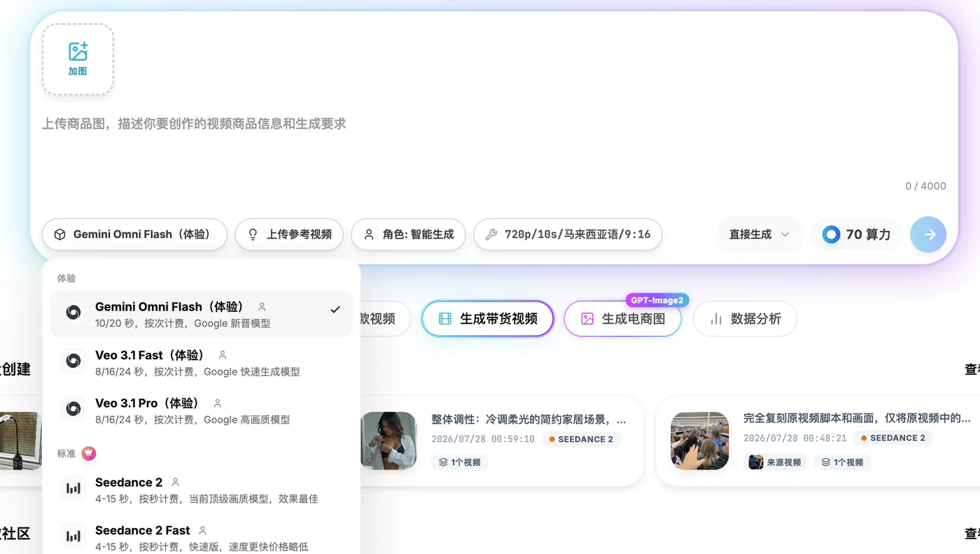Click the picture icon in 生成电商图
Screen dimensions: 980x554
[x=587, y=319]
